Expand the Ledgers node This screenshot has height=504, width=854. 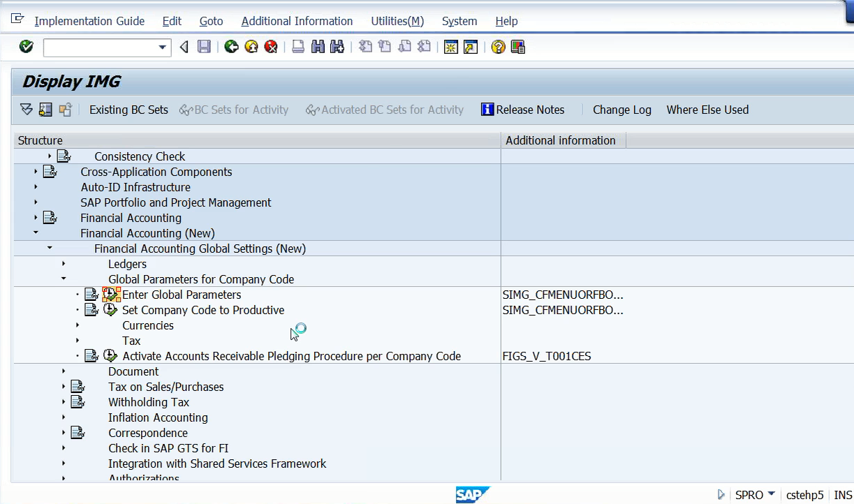[64, 264]
